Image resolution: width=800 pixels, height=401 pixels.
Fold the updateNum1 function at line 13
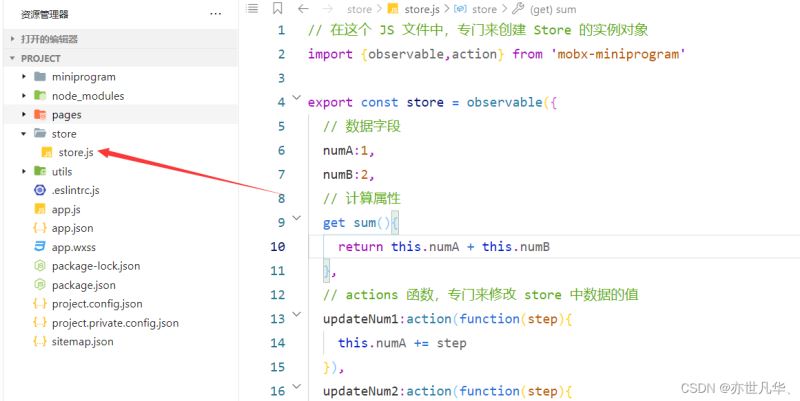click(296, 317)
